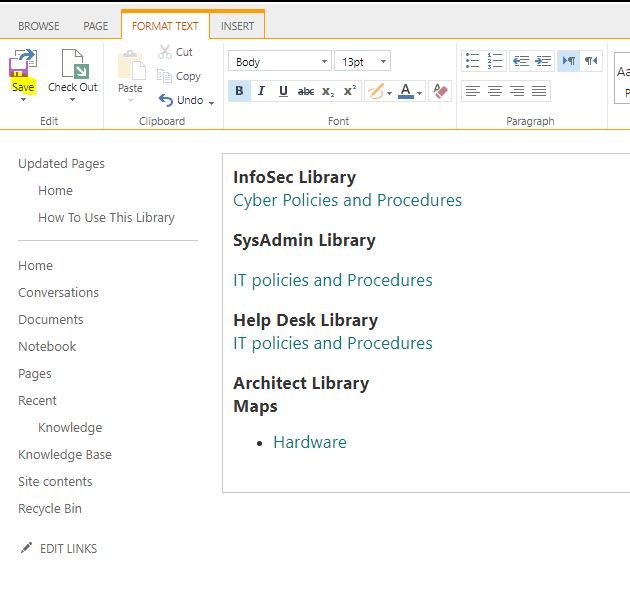
Task: Open the Save dropdown arrow
Action: point(23,100)
